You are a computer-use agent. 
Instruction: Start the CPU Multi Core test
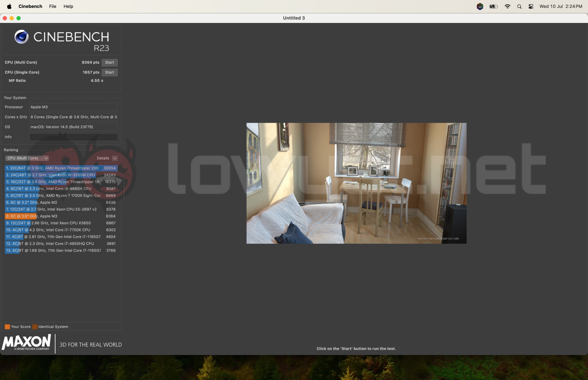[109, 62]
